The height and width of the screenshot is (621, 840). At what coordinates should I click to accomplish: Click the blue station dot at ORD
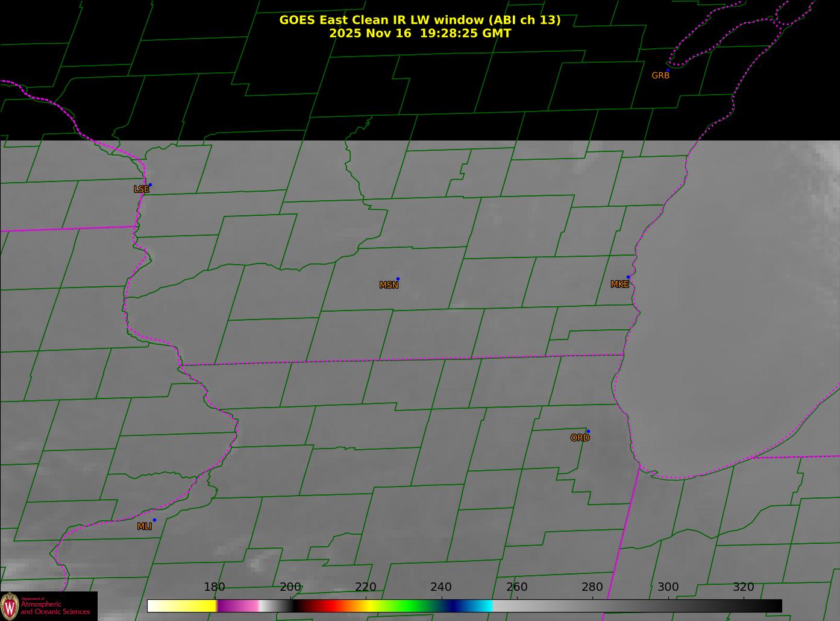tap(588, 432)
